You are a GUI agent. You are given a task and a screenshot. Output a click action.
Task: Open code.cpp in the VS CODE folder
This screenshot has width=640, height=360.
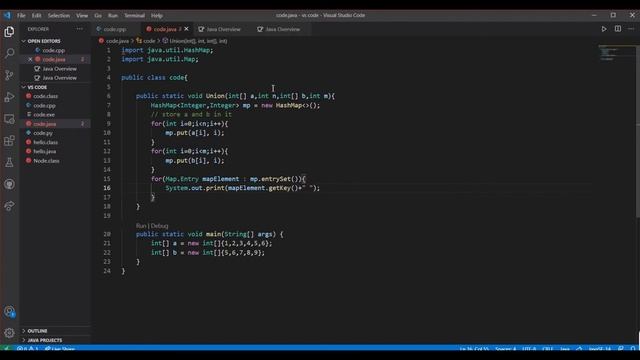[44, 106]
